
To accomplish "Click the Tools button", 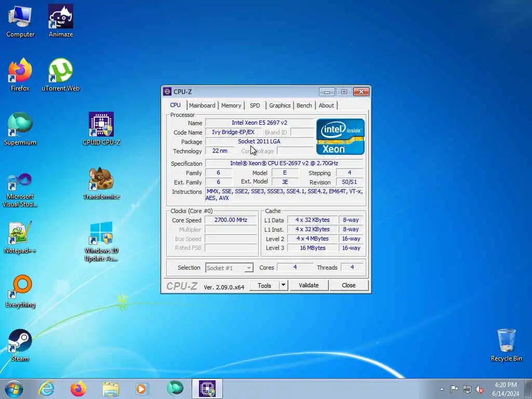I will coord(264,285).
